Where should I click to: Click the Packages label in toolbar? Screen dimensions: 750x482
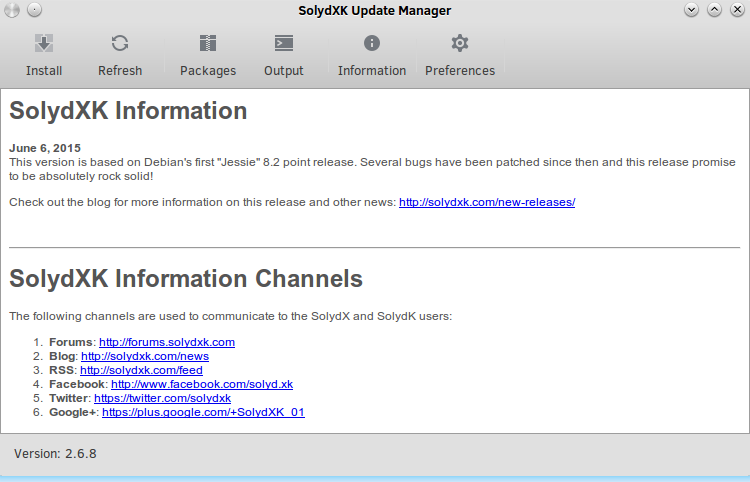pyautogui.click(x=208, y=71)
